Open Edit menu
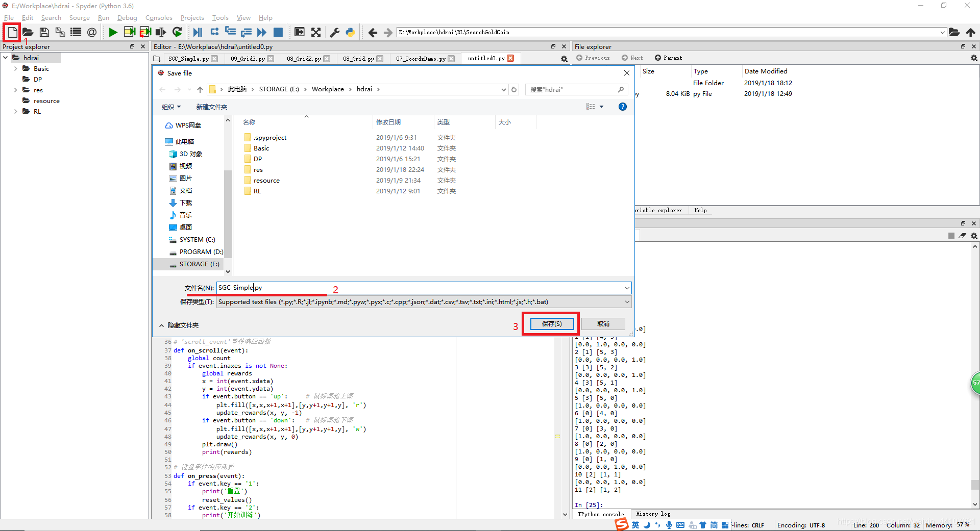Image resolution: width=980 pixels, height=531 pixels. click(28, 18)
